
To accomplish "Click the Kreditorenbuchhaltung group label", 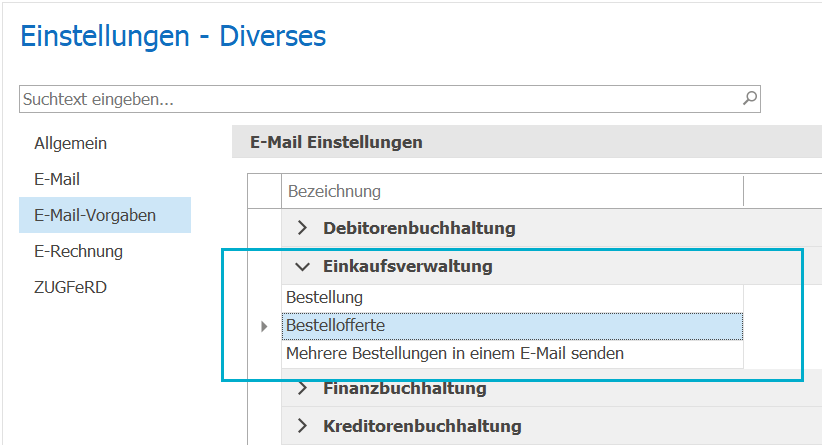I will point(422,426).
